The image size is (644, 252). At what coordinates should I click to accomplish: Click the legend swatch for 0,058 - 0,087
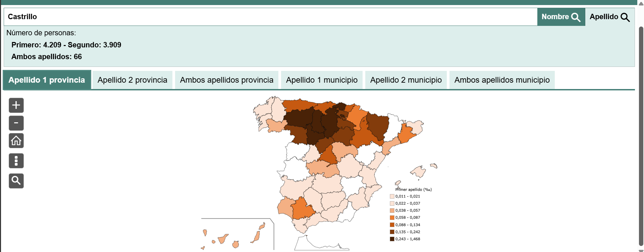pyautogui.click(x=392, y=218)
